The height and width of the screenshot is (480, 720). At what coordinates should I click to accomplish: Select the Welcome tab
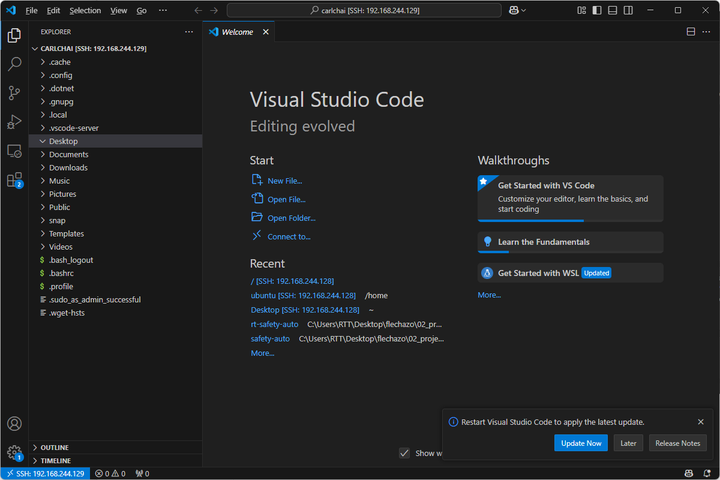(x=238, y=32)
